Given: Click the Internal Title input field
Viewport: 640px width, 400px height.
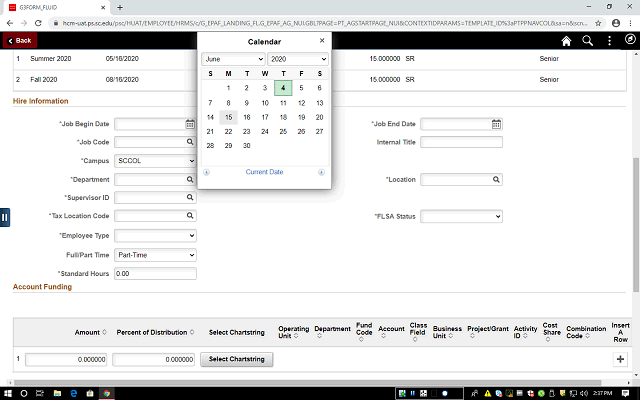Looking at the screenshot, I should point(461,142).
